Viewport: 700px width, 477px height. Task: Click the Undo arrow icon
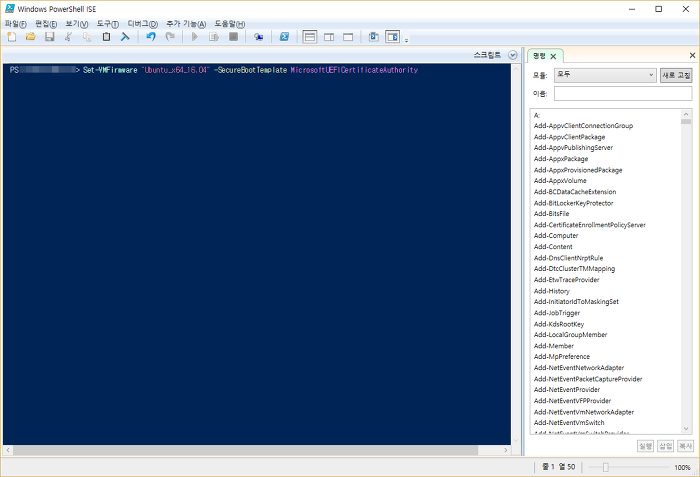(x=151, y=37)
